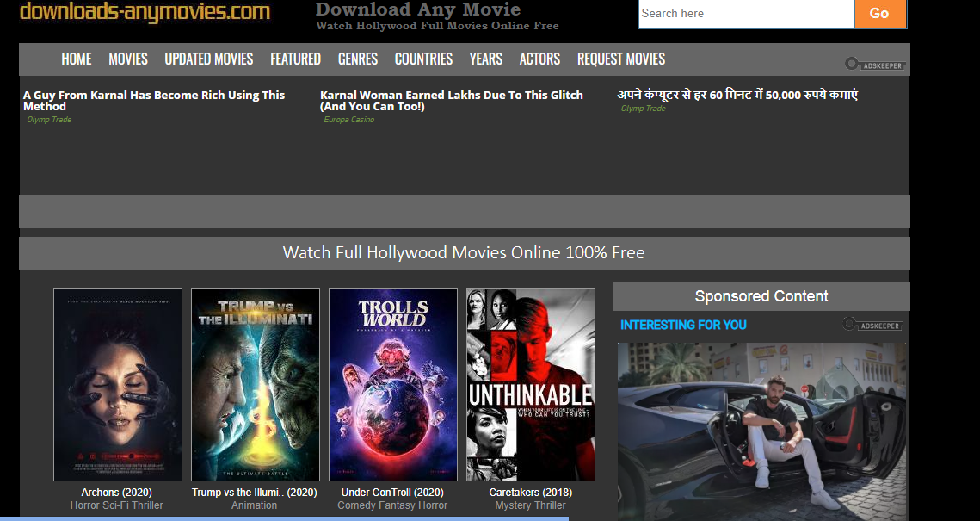The width and height of the screenshot is (980, 521).
Task: Open the GENRES menu
Action: click(x=358, y=59)
